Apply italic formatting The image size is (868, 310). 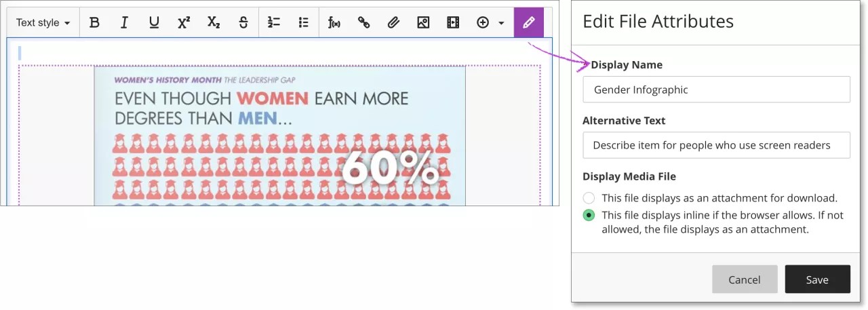coord(124,22)
